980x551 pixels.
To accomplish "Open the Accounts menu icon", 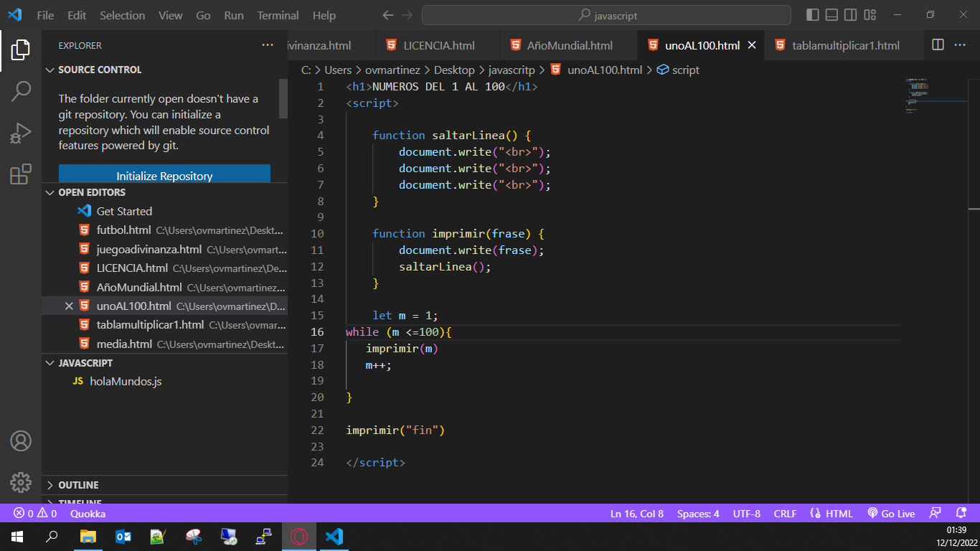I will pos(21,441).
